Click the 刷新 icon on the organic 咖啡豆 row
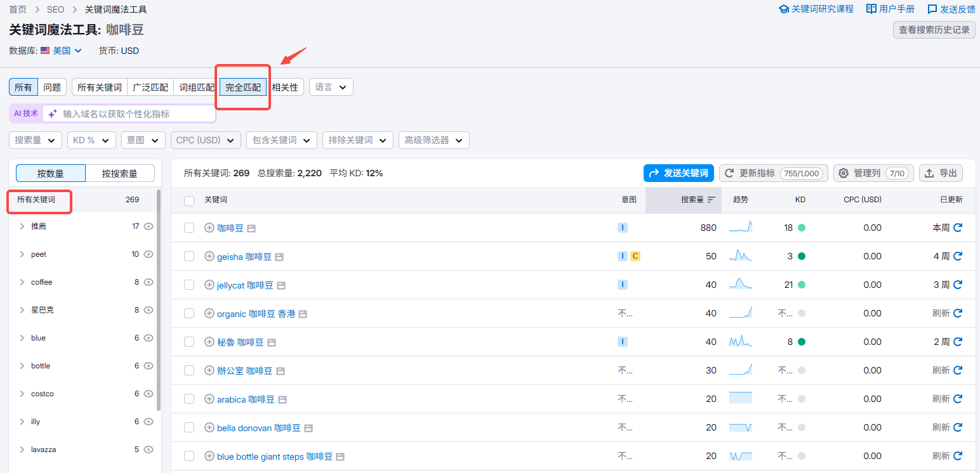The width and height of the screenshot is (980, 473). (x=957, y=313)
